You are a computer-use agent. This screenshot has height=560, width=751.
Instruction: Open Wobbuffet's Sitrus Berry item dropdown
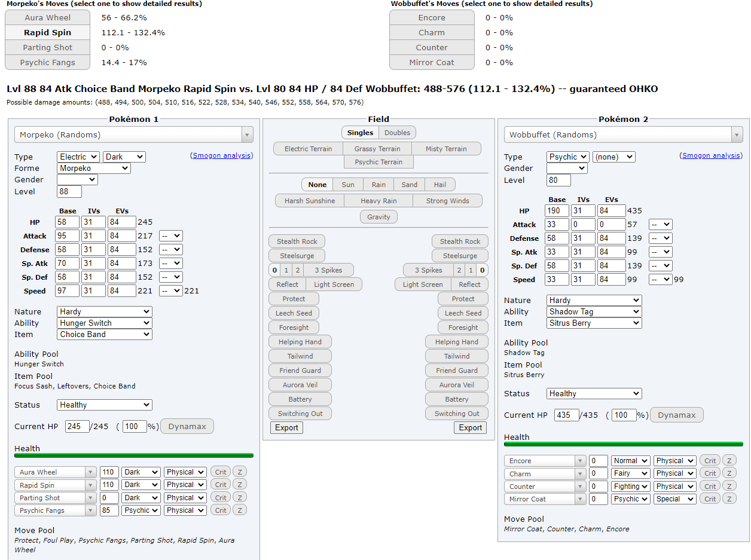click(594, 323)
